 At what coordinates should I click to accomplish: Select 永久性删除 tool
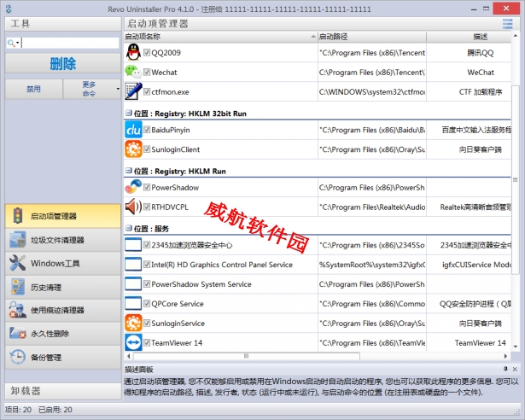pos(63,334)
